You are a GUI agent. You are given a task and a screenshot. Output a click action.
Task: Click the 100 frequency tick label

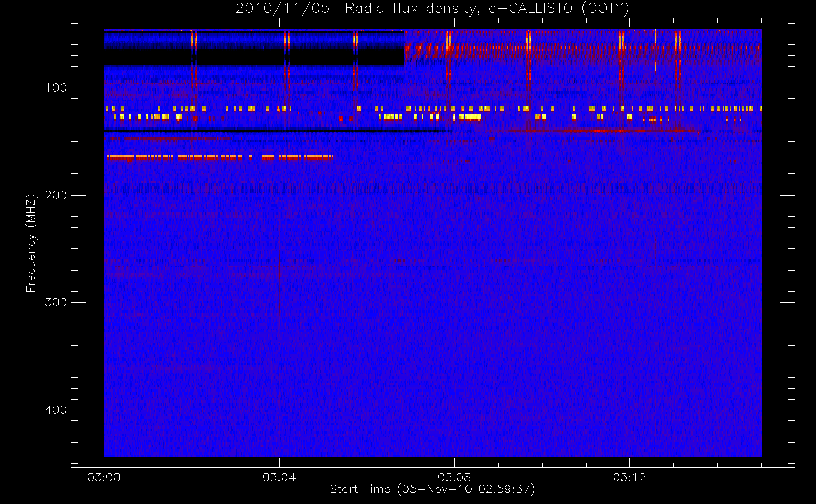coord(56,88)
